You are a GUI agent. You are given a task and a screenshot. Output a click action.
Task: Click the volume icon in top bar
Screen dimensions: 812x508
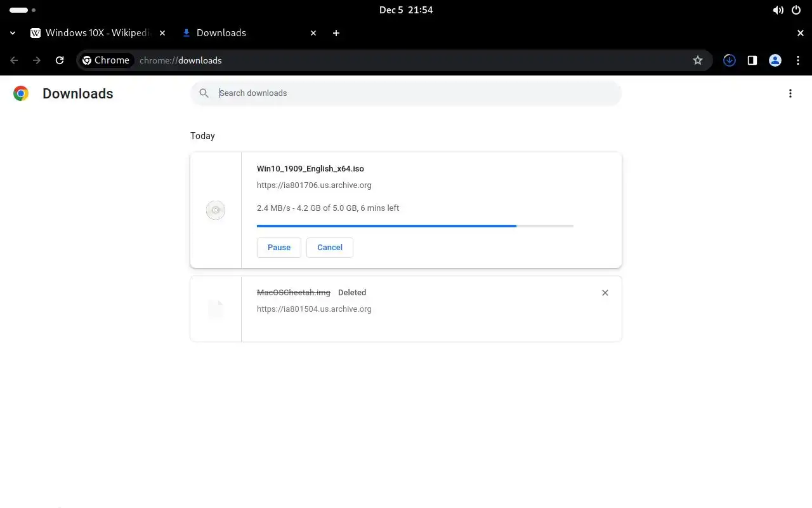point(778,10)
